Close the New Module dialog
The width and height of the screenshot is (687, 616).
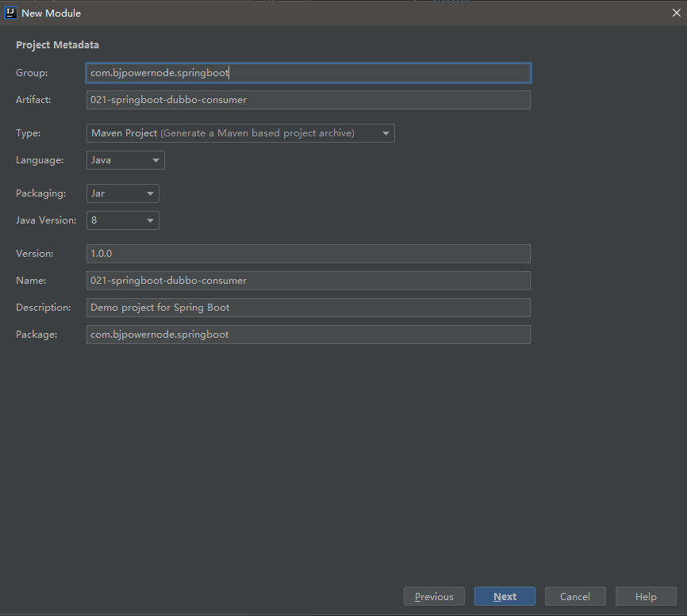(x=676, y=13)
